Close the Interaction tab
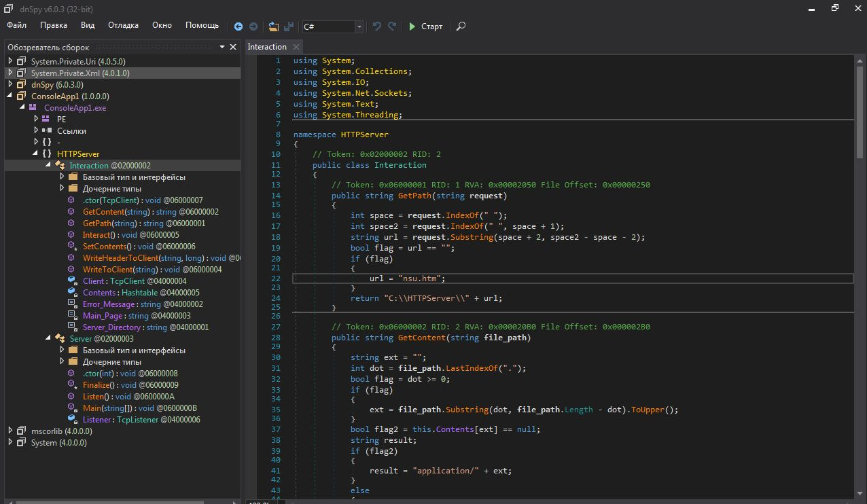The width and height of the screenshot is (867, 504). point(296,47)
